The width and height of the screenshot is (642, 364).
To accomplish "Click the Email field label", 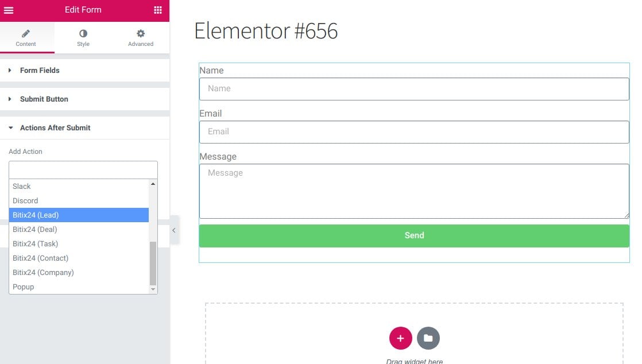I will (210, 114).
